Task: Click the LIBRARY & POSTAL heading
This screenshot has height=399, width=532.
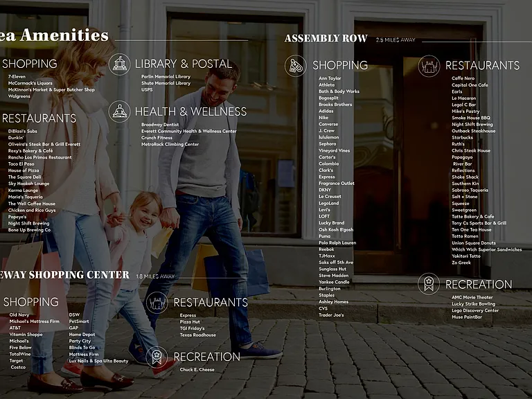Action: click(x=184, y=64)
